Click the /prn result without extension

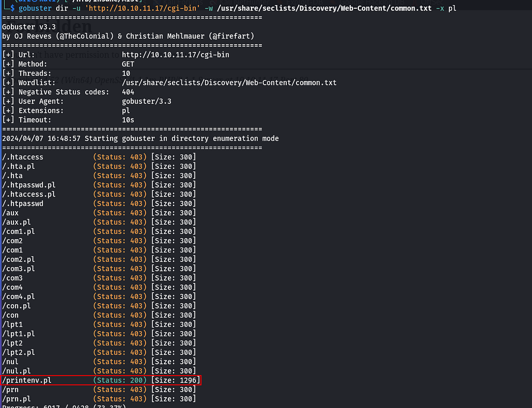coord(99,390)
